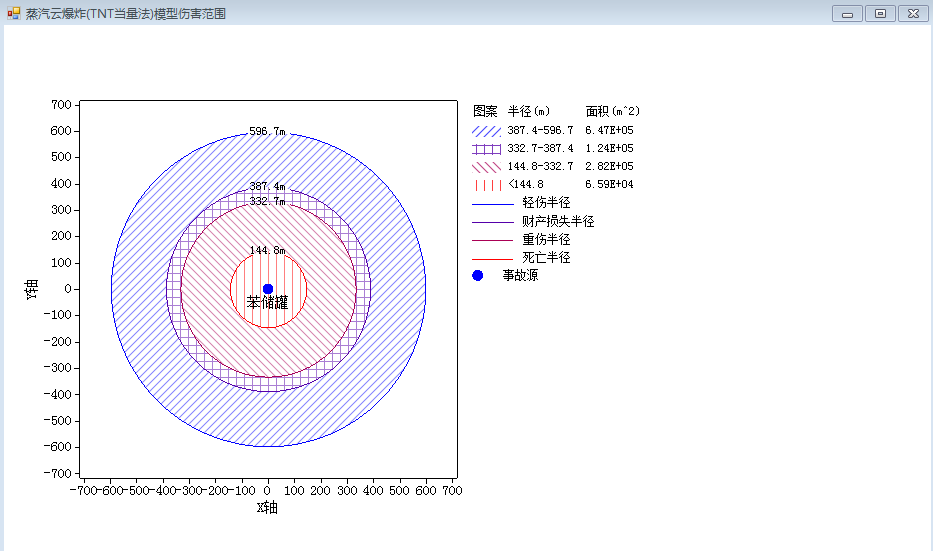
Task: Click the 半径(m) legend header
Action: pos(529,111)
